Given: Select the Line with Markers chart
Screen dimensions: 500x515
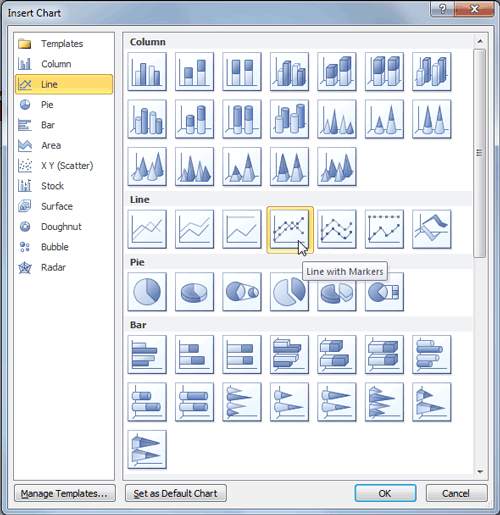Looking at the screenshot, I should [x=290, y=230].
